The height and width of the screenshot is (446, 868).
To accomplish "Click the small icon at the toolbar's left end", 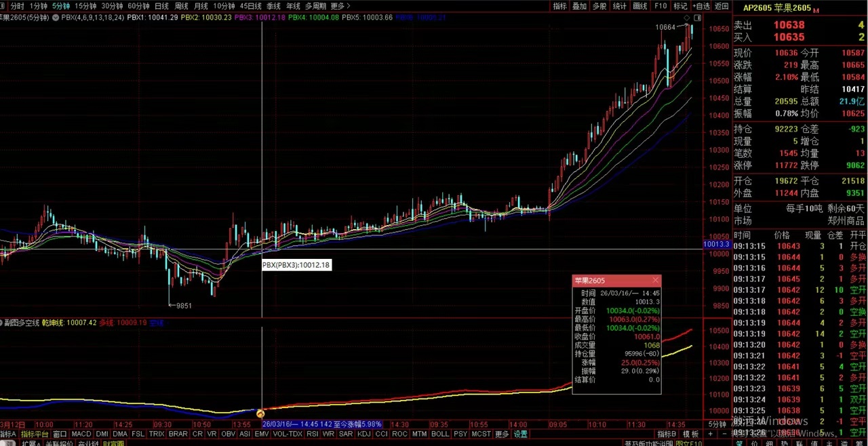I will [x=3, y=6].
